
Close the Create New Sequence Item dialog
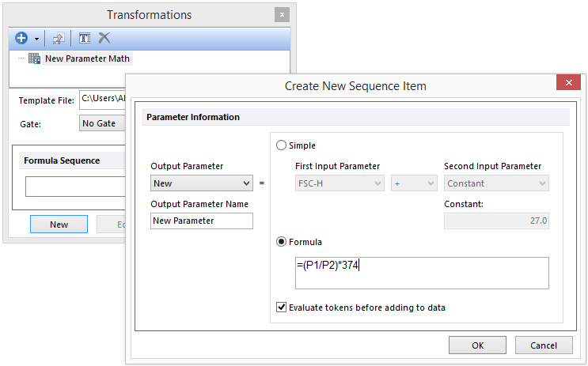pos(568,85)
